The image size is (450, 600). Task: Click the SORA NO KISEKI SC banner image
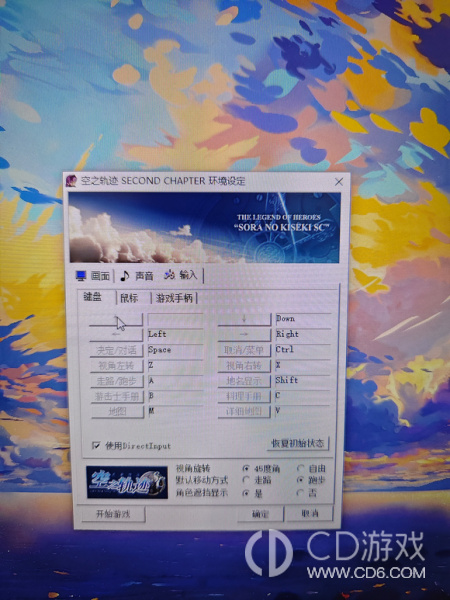(204, 227)
